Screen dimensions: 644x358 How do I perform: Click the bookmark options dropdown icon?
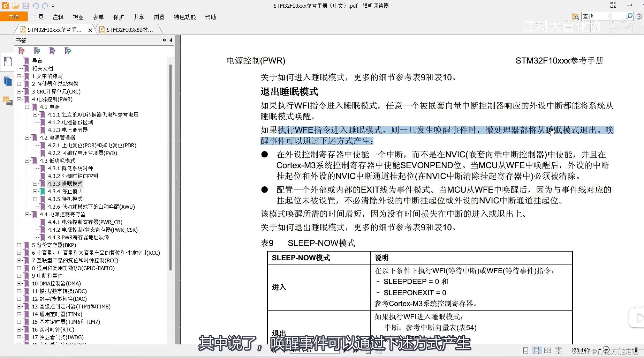[x=68, y=51]
